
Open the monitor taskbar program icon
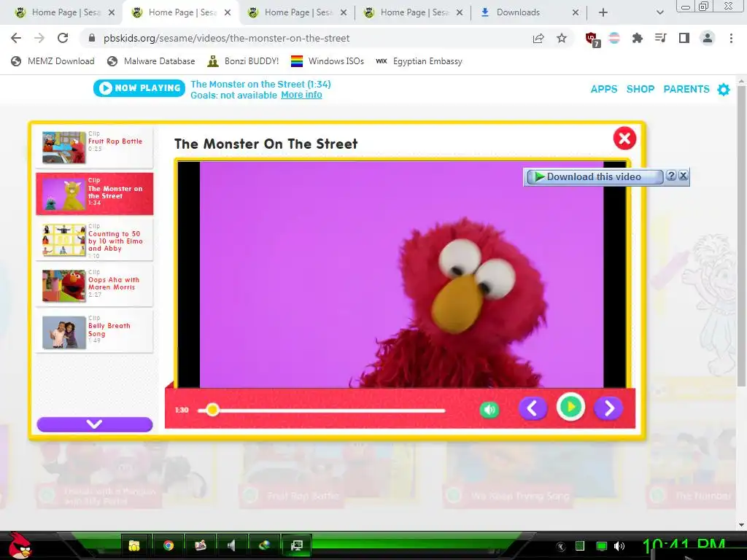pyautogui.click(x=297, y=545)
